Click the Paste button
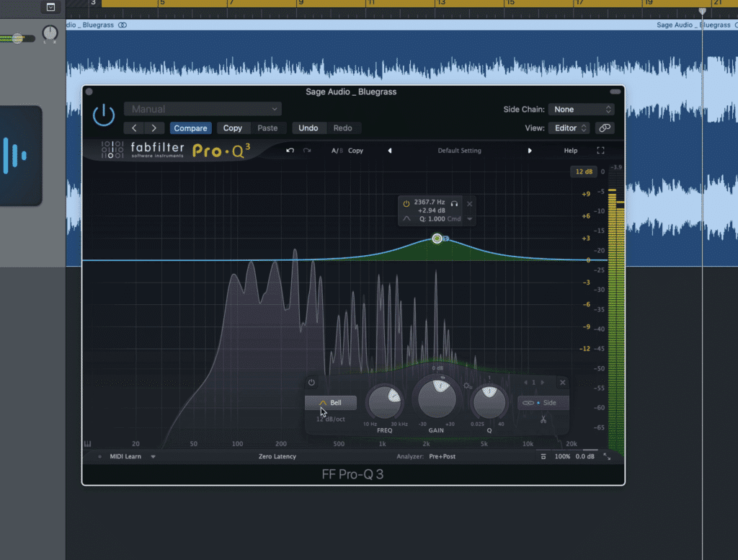 267,128
